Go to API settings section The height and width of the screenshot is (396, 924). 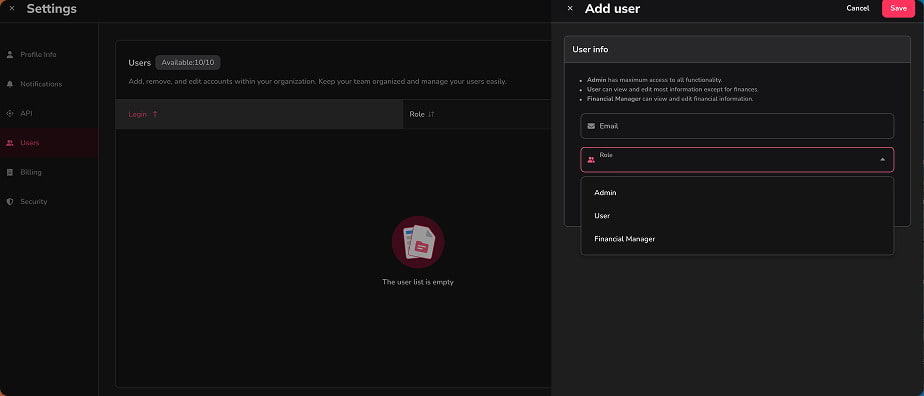49,113
